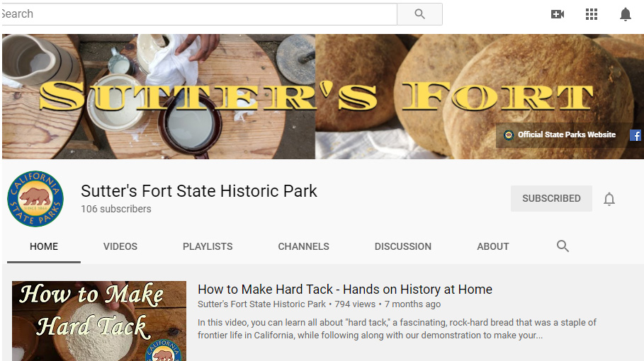Select the HOME tab
Image resolution: width=644 pixels, height=361 pixels.
[44, 246]
